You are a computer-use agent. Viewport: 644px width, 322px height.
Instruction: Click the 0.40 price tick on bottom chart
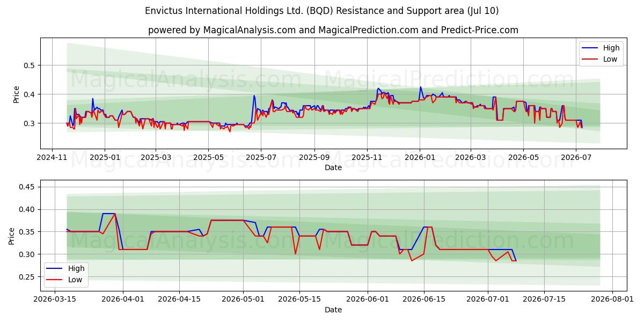point(28,210)
